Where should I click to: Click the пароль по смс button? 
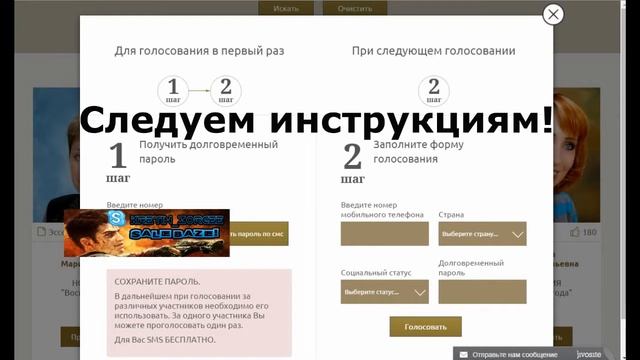(259, 234)
